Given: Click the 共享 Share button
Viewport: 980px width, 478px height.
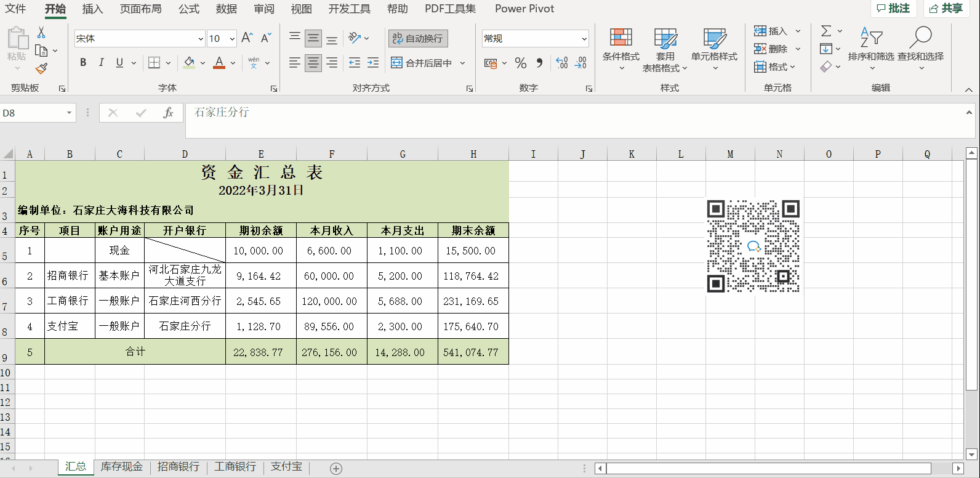Looking at the screenshot, I should 946,9.
